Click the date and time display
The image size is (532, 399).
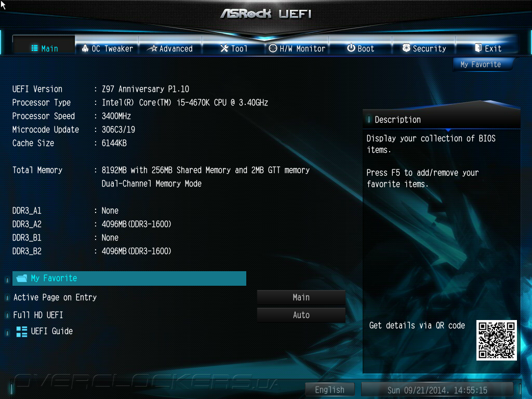[x=437, y=390]
